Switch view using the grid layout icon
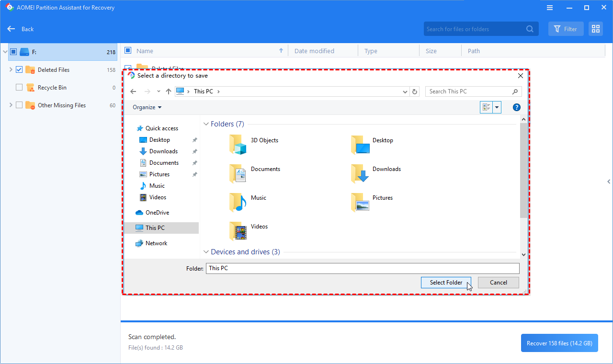Screen dimensions: 613x364 coord(595,29)
